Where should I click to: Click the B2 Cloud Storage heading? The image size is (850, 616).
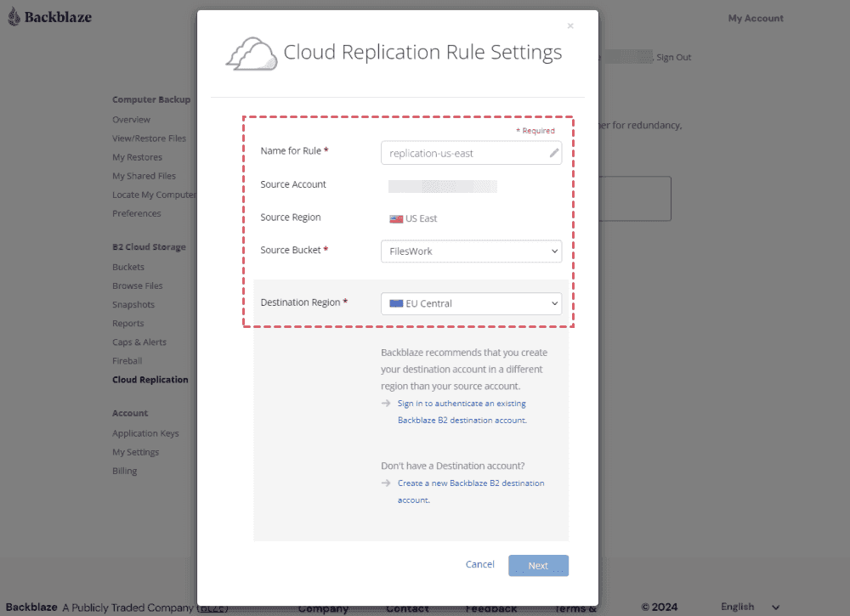pos(149,247)
